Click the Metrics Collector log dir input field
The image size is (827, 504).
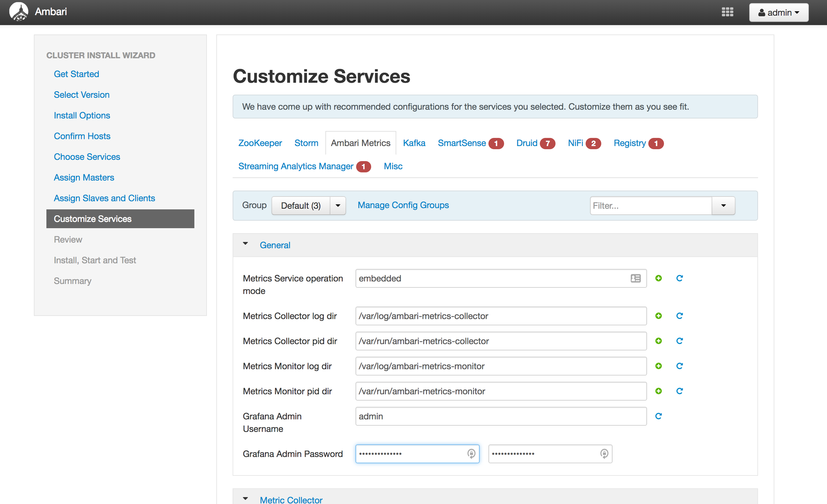(x=500, y=316)
